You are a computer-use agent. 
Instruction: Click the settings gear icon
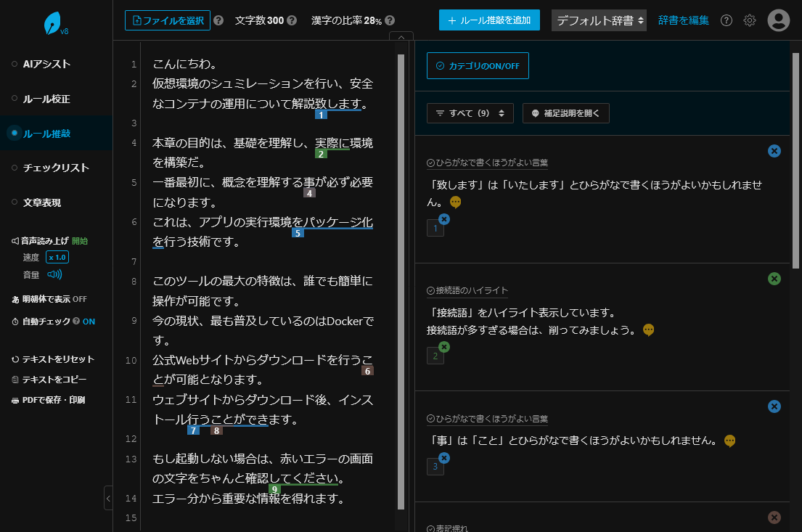point(750,20)
